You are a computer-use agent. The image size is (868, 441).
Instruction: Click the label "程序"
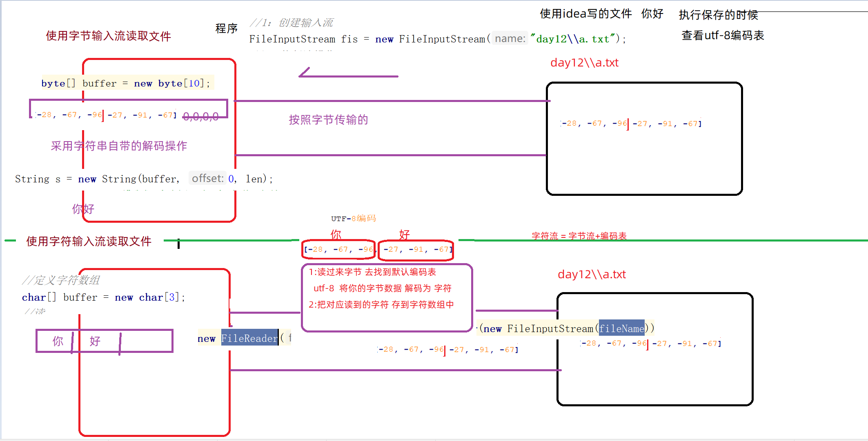pyautogui.click(x=227, y=28)
